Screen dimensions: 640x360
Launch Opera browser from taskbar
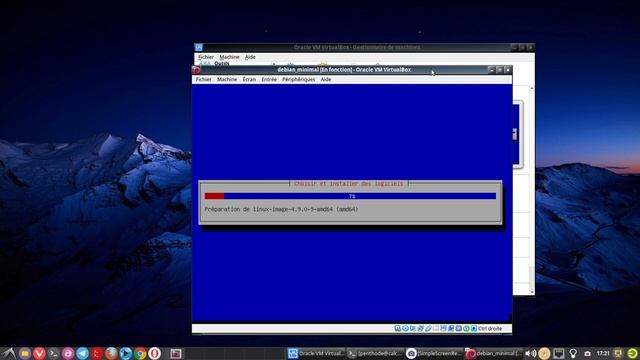point(154,353)
